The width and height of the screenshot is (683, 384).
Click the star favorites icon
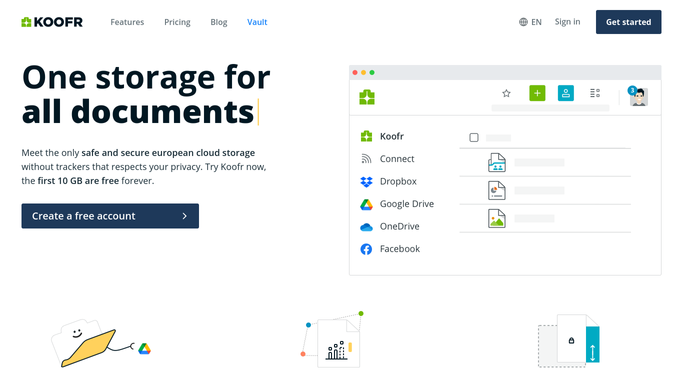pos(506,93)
